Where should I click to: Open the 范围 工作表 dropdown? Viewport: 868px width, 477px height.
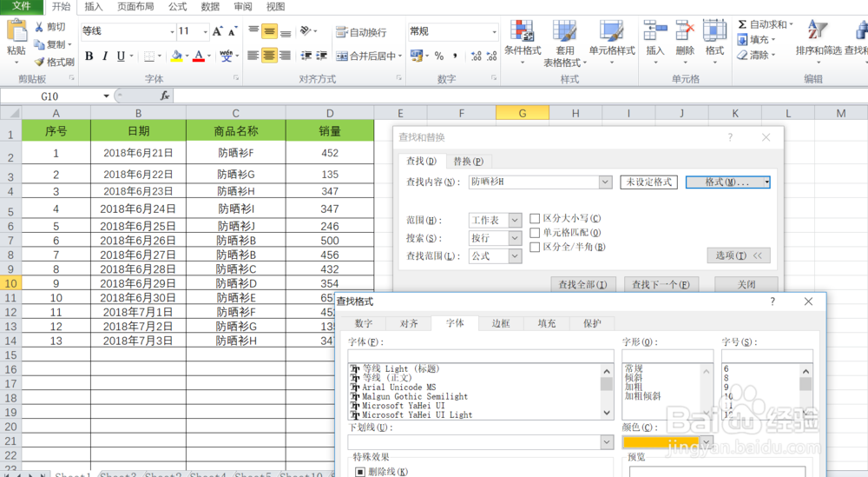click(515, 220)
